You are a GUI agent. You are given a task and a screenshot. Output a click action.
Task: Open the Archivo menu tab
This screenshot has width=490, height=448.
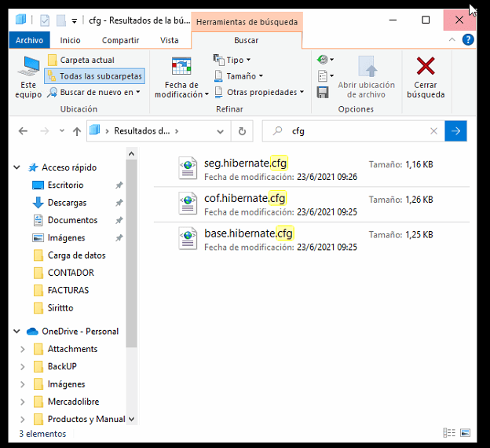[x=30, y=40]
